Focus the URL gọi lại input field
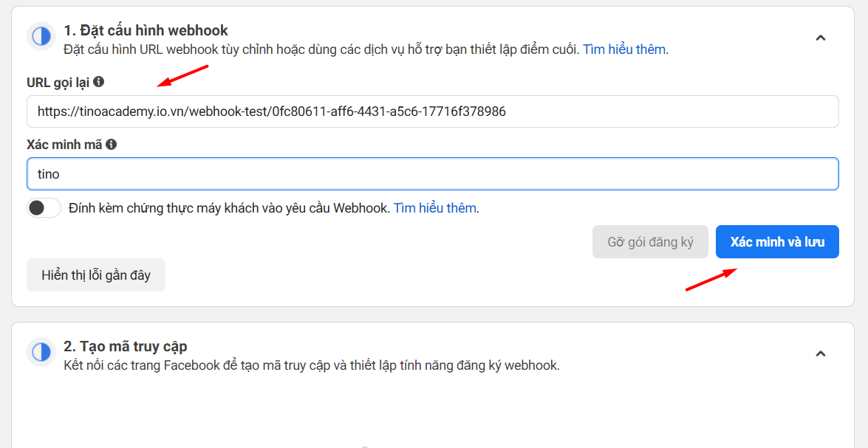 coord(432,111)
